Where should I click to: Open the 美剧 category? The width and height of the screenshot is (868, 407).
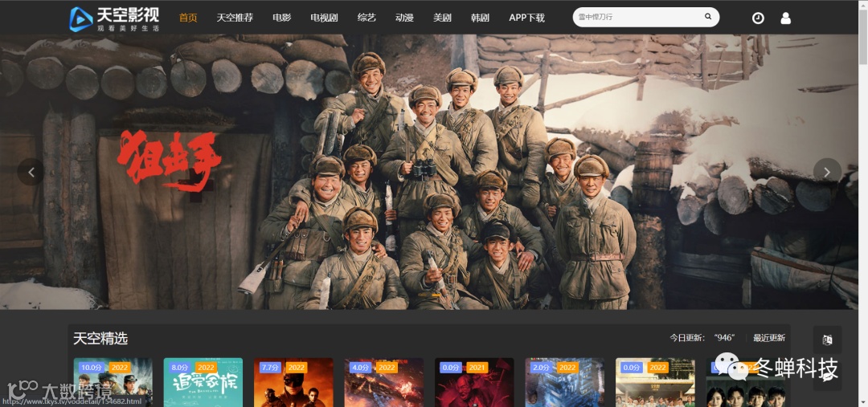pos(442,18)
